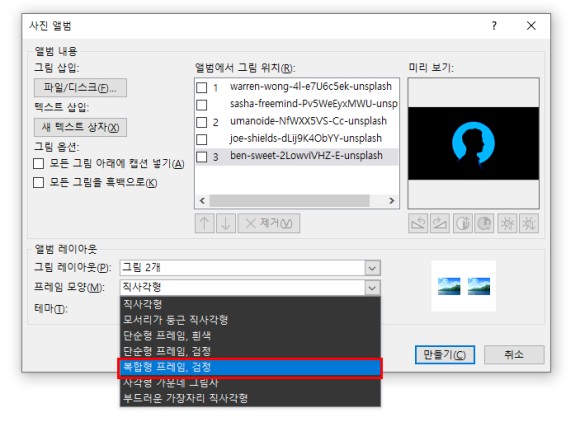This screenshot has height=422, width=580.
Task: Select 단순형 프레임, 흰색 option
Action: [250, 335]
